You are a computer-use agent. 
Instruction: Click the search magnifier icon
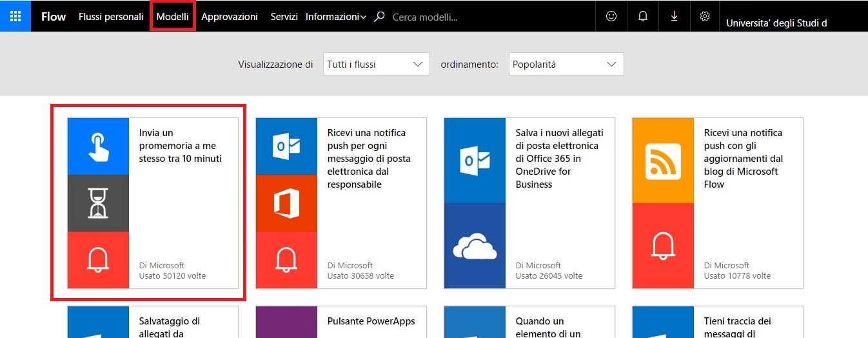[380, 17]
